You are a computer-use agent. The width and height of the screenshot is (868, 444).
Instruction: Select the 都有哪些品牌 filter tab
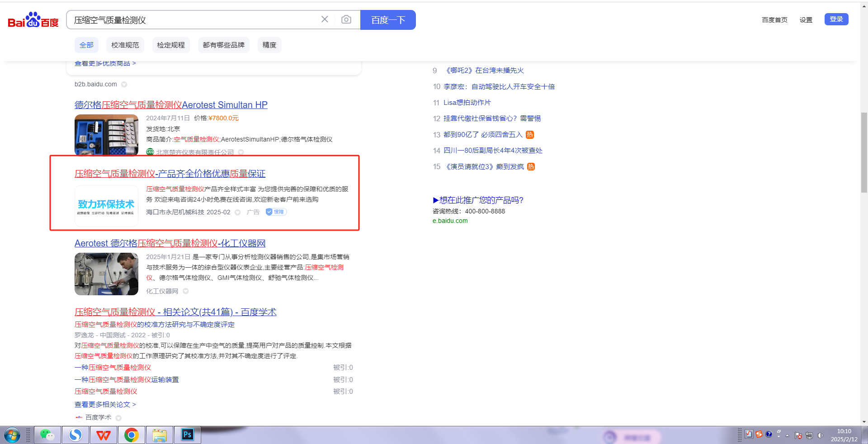[223, 45]
